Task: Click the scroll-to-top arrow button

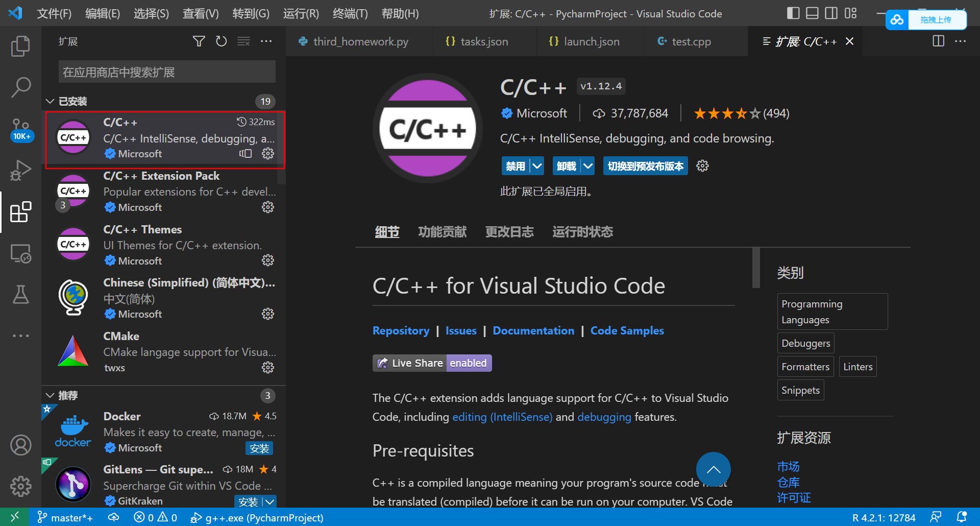Action: (713, 469)
